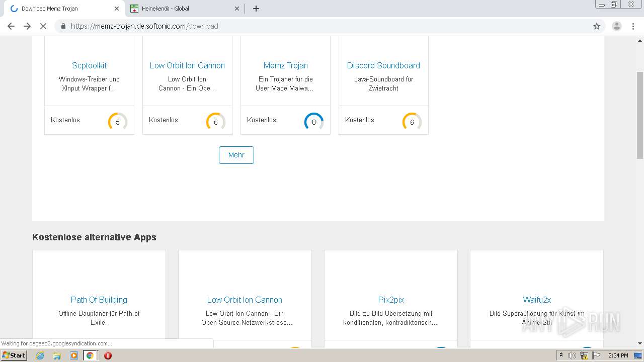Image resolution: width=644 pixels, height=362 pixels.
Task: Go forward to the next page
Action: point(27,26)
